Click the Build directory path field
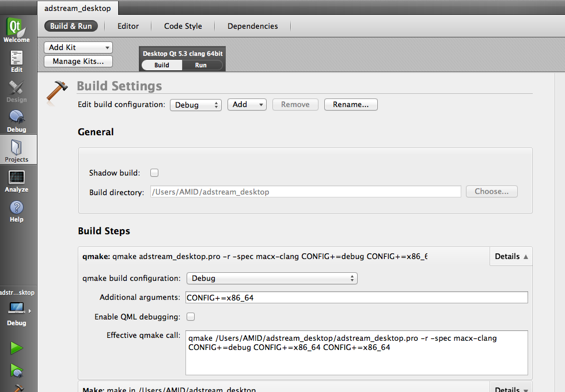The height and width of the screenshot is (392, 565). click(306, 192)
